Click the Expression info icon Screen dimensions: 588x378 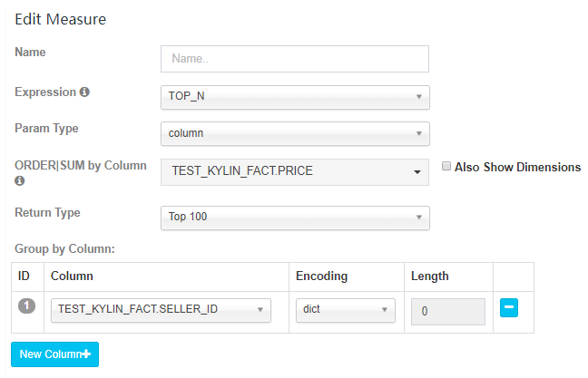(85, 92)
